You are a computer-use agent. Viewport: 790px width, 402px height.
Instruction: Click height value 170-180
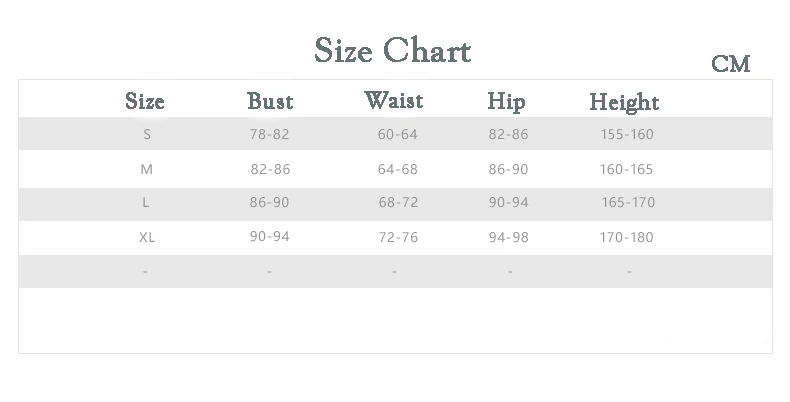click(x=626, y=237)
